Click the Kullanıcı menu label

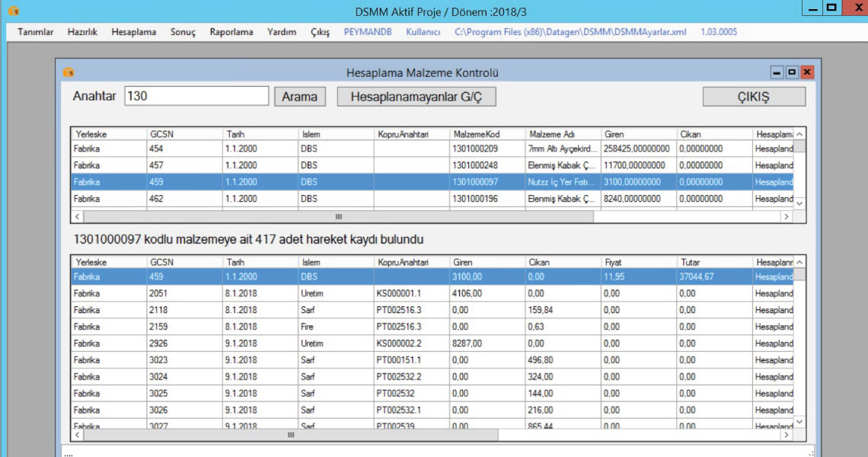(x=423, y=32)
